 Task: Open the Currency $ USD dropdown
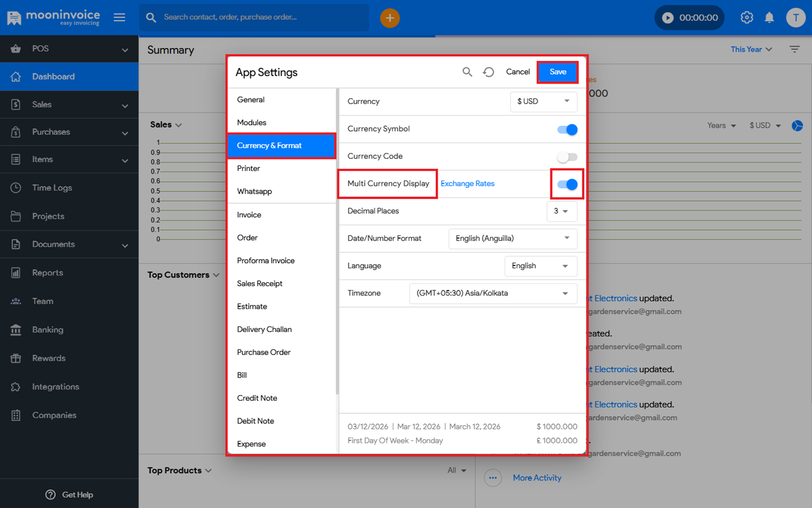tap(544, 102)
